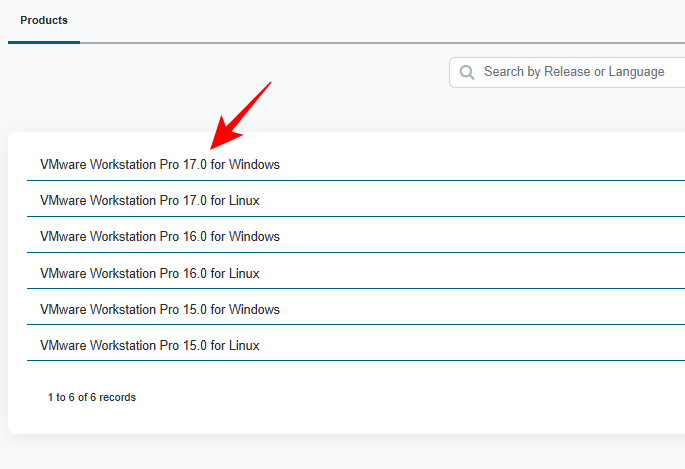Expand VMware Workstation Pro 17.0 for Windows
The height and width of the screenshot is (469, 685).
160,164
